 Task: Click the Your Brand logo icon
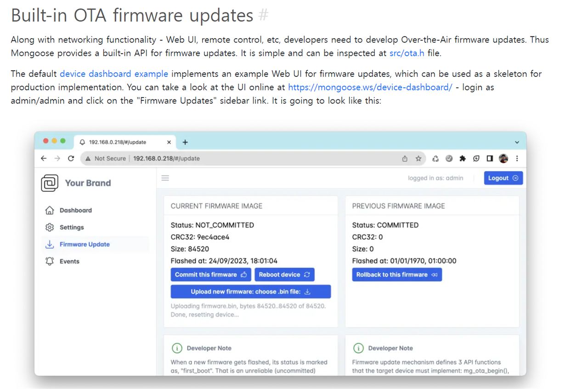50,183
